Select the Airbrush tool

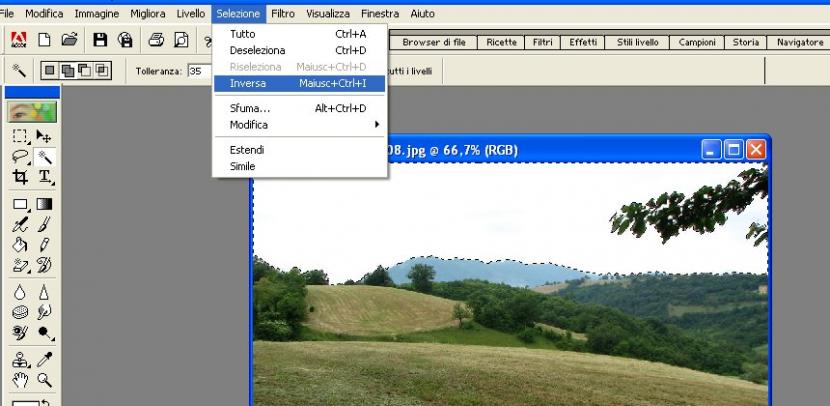coord(20,224)
